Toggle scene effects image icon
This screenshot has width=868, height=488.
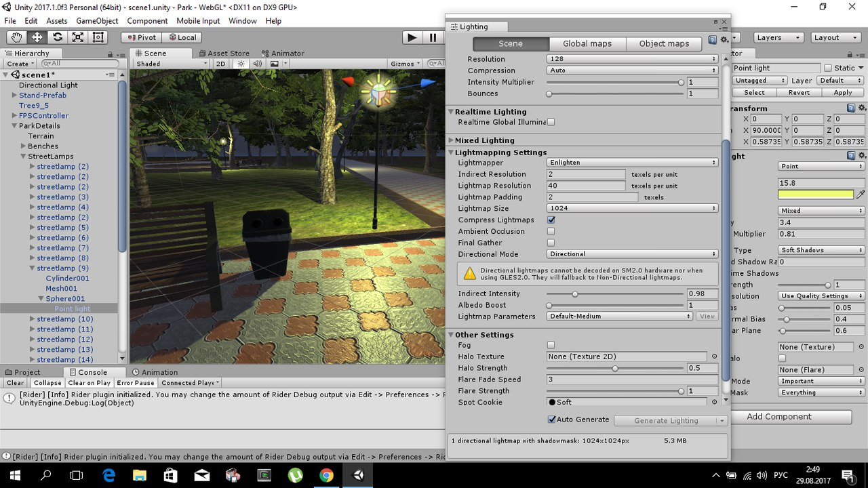coord(275,64)
